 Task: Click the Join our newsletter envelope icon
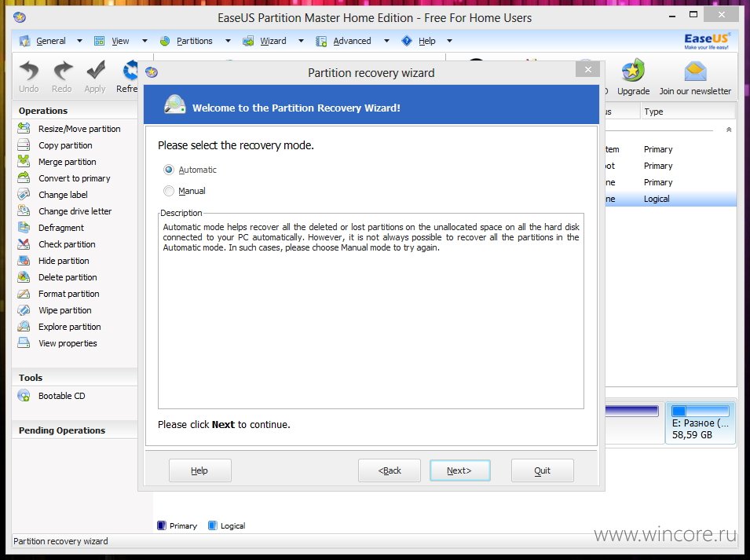(695, 71)
